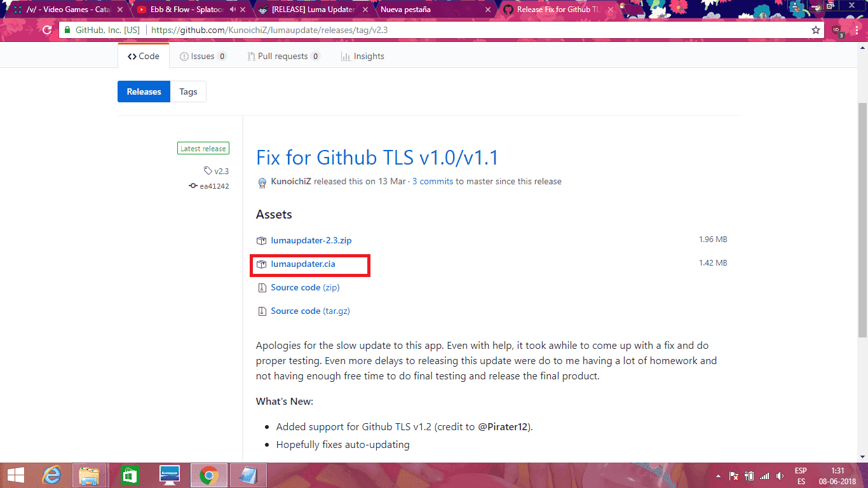Open the Windows Start button
868x488 pixels.
pos(15,475)
